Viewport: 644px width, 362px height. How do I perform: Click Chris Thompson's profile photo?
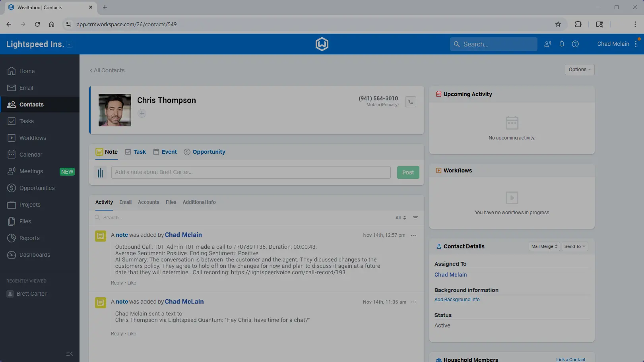tap(115, 110)
